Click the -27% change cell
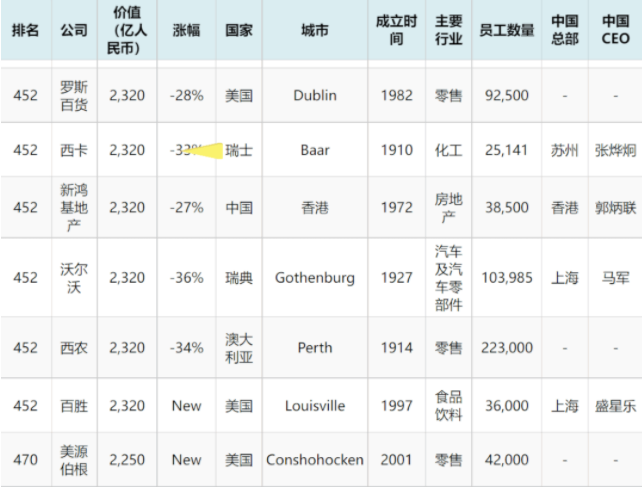 186,208
